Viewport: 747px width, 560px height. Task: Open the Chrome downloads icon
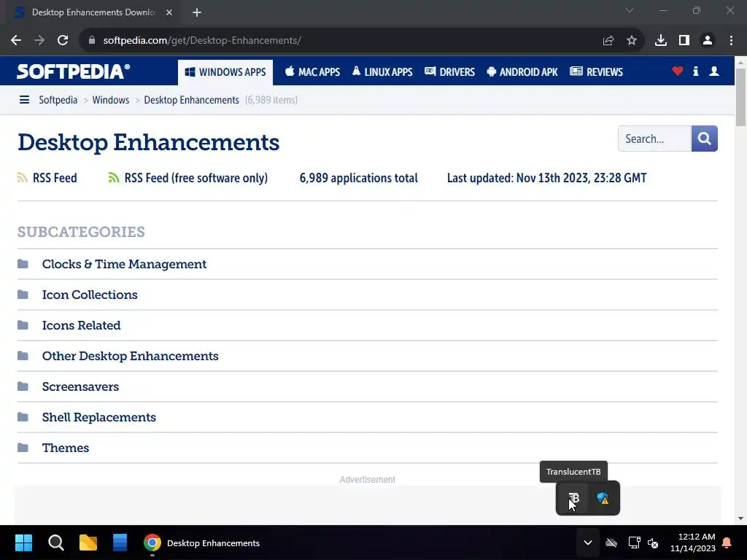coord(661,41)
